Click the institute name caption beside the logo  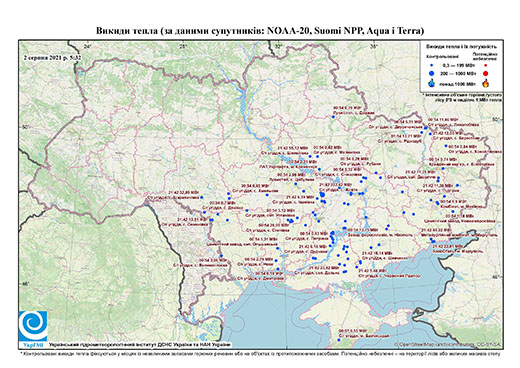pyautogui.click(x=139, y=345)
